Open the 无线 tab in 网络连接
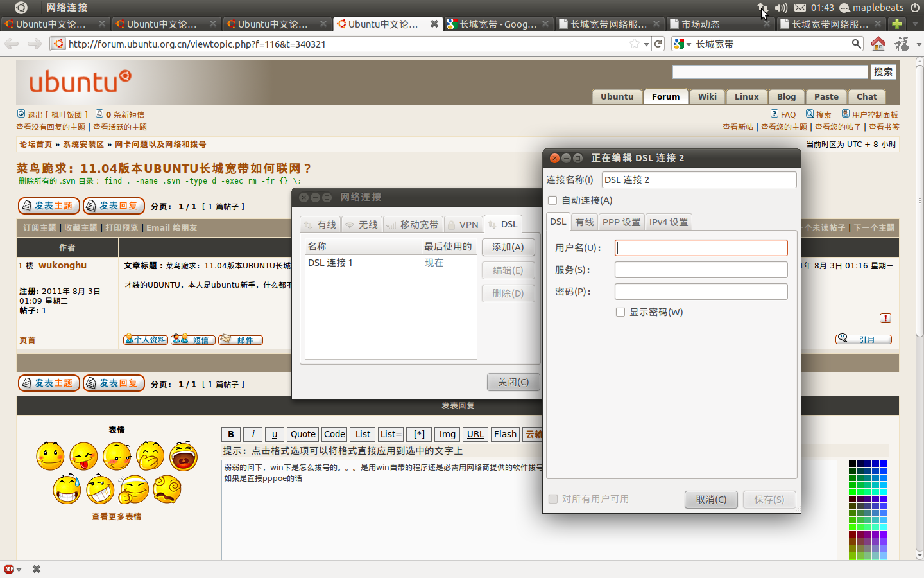The height and width of the screenshot is (578, 924). click(362, 225)
